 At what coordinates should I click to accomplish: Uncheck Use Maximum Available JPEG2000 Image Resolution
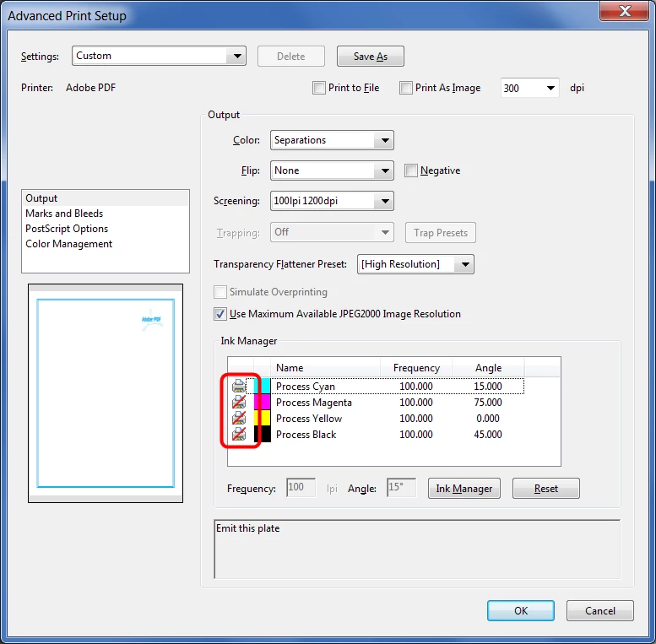point(220,314)
